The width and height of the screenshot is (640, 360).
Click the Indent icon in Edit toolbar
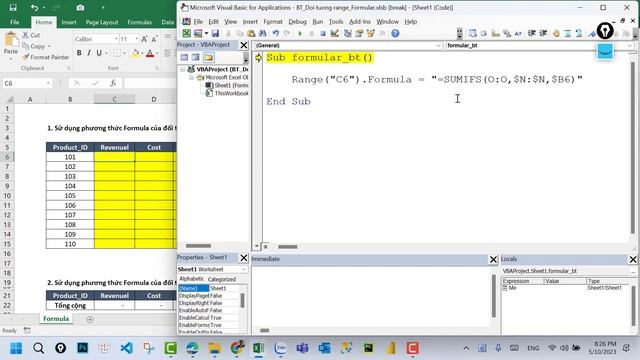(x=532, y=33)
